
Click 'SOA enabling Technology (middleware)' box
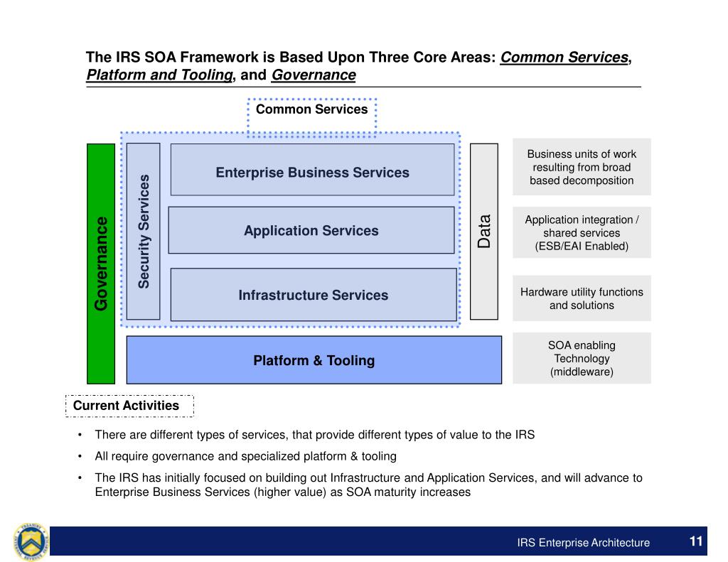point(582,358)
